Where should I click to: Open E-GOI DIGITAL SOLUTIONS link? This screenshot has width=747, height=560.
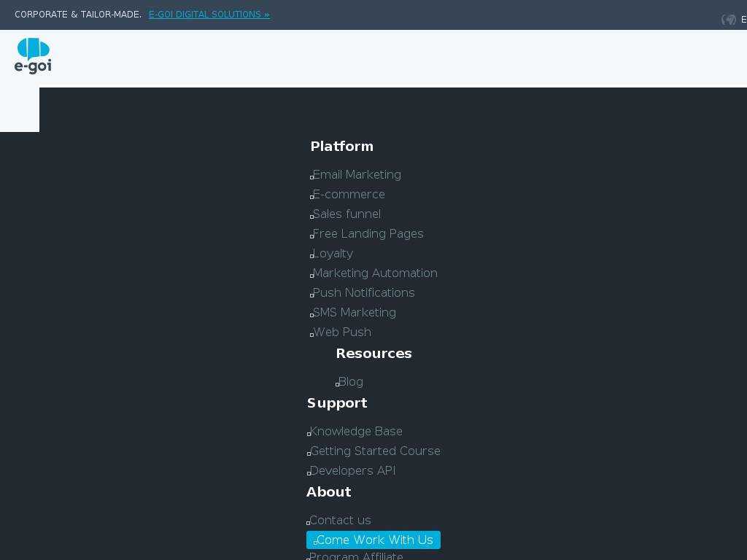pos(209,15)
